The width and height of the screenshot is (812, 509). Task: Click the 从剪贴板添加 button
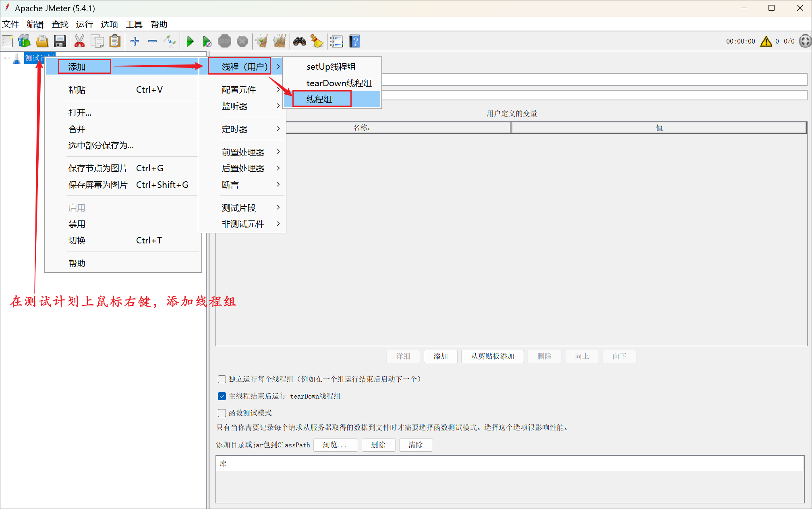[x=493, y=356]
